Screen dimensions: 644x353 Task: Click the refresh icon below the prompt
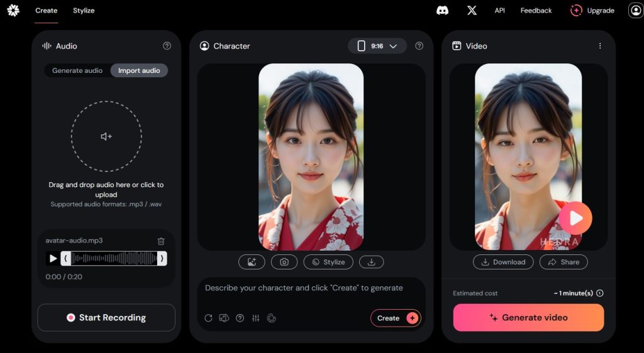(x=208, y=318)
